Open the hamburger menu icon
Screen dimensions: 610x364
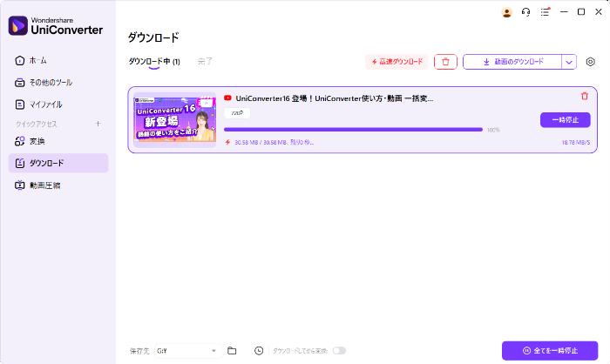(x=545, y=12)
